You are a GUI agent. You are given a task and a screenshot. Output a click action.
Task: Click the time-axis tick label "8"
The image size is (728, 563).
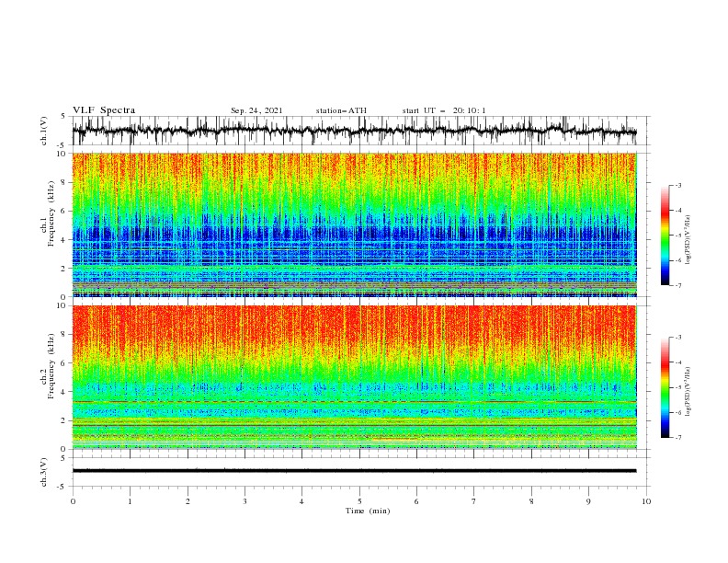pos(531,501)
